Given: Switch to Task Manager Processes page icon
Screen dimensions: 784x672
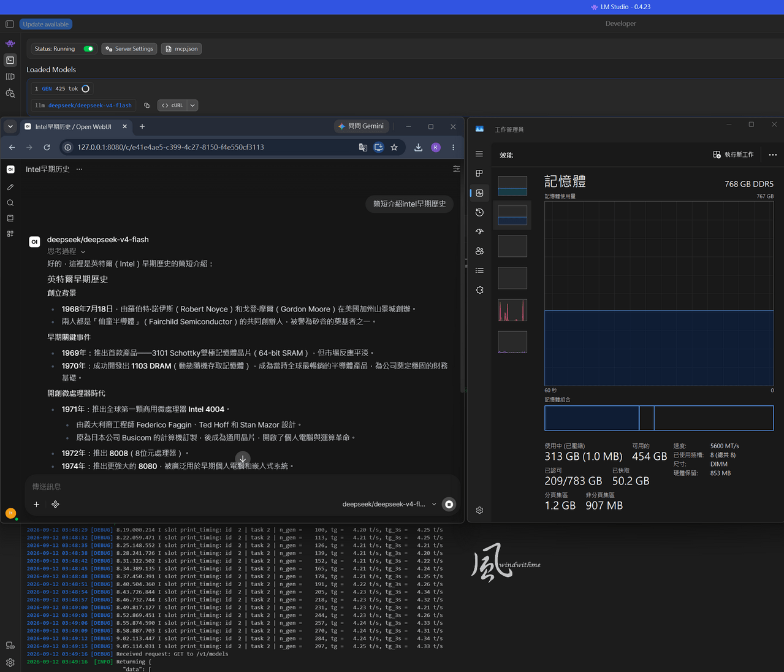Looking at the screenshot, I should 479,174.
